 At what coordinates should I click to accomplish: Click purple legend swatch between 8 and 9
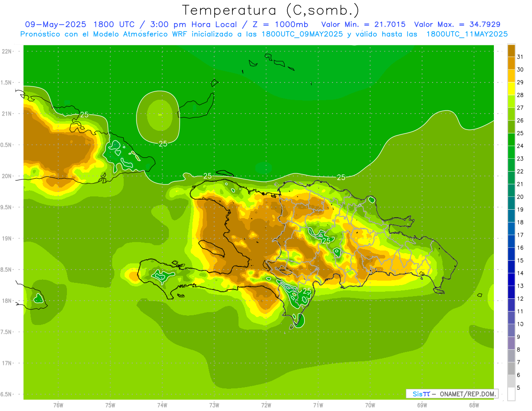pos(511,343)
